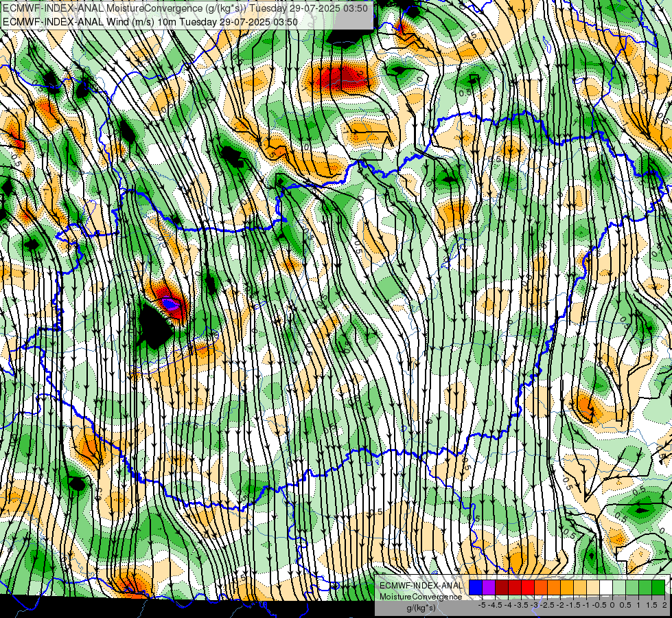Click the blue legend swatch below -5
The width and height of the screenshot is (672, 618).
point(476,587)
